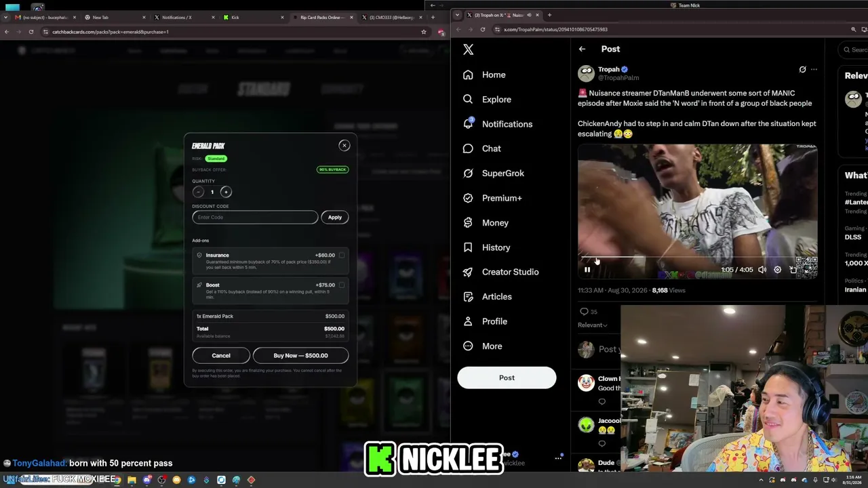Enable the Boost add-on checkbox
Image resolution: width=868 pixels, height=488 pixels.
pyautogui.click(x=341, y=285)
